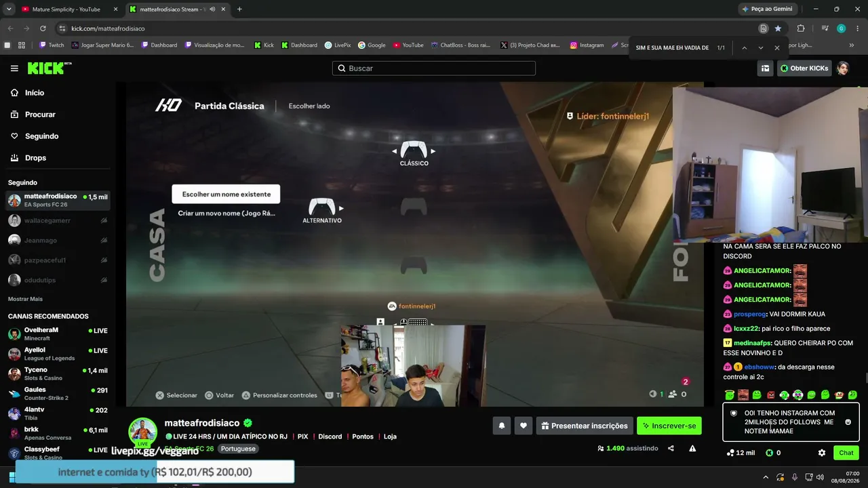Expand the tab search dropdown
868x488 pixels.
coord(9,9)
